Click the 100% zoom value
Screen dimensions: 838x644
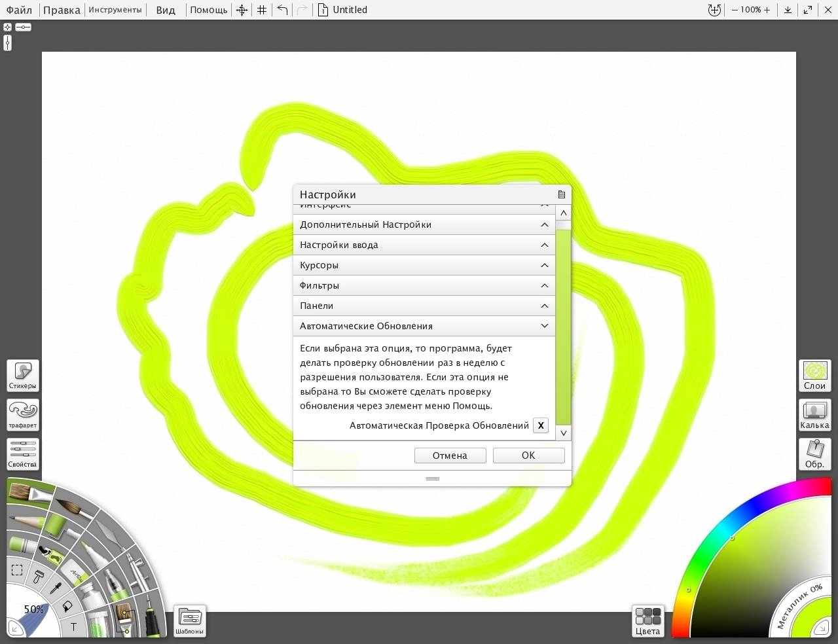point(750,10)
